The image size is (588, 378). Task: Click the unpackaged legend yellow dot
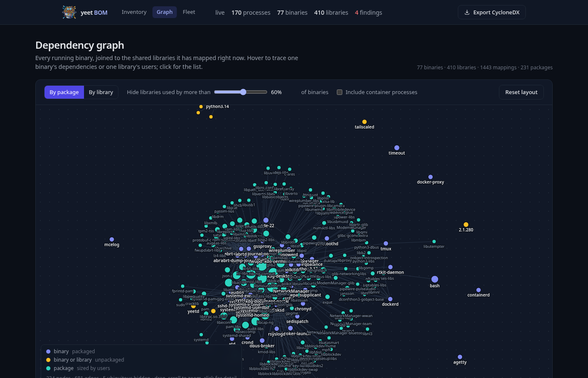pos(48,360)
